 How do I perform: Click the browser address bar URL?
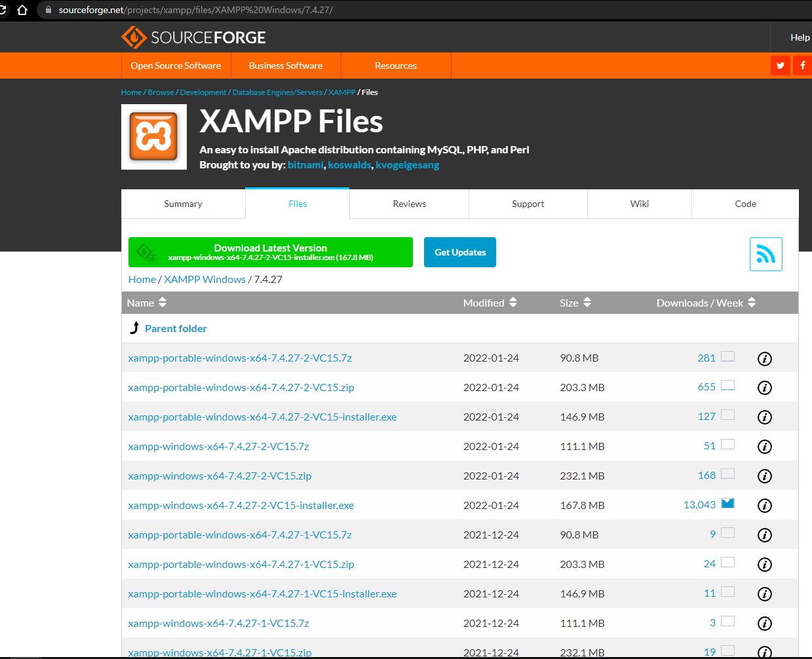pyautogui.click(x=196, y=10)
